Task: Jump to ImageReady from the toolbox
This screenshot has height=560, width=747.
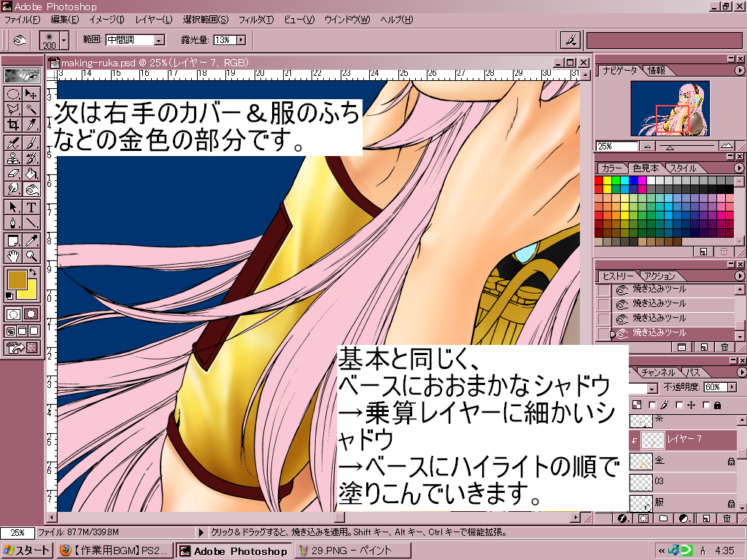Action: 22,348
